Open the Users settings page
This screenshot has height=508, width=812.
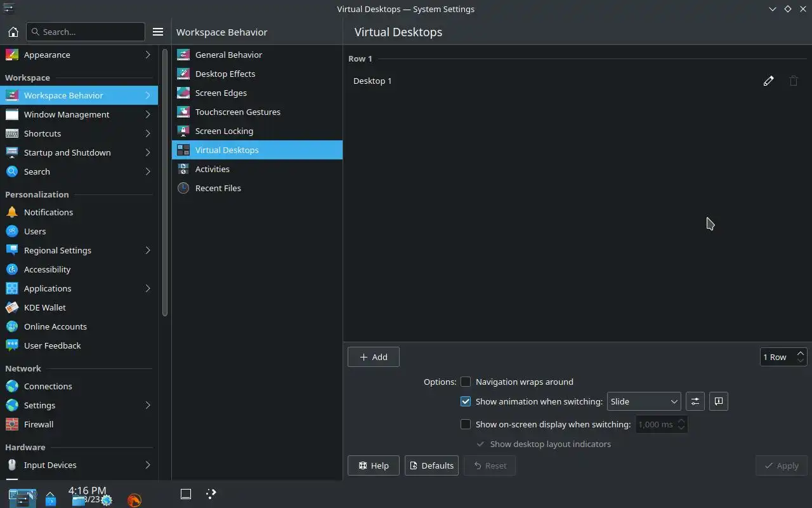(x=79, y=231)
